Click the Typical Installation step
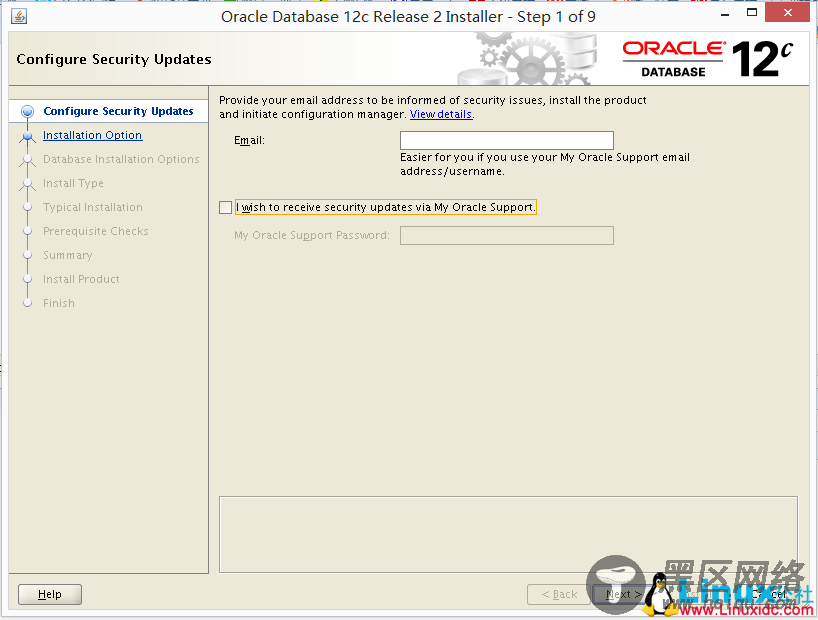This screenshot has width=818, height=620. click(92, 207)
